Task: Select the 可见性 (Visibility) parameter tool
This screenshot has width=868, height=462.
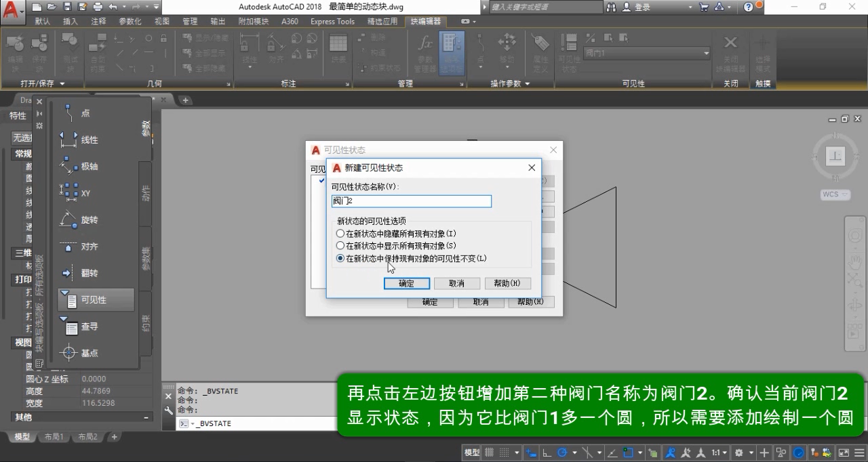Action: point(96,299)
